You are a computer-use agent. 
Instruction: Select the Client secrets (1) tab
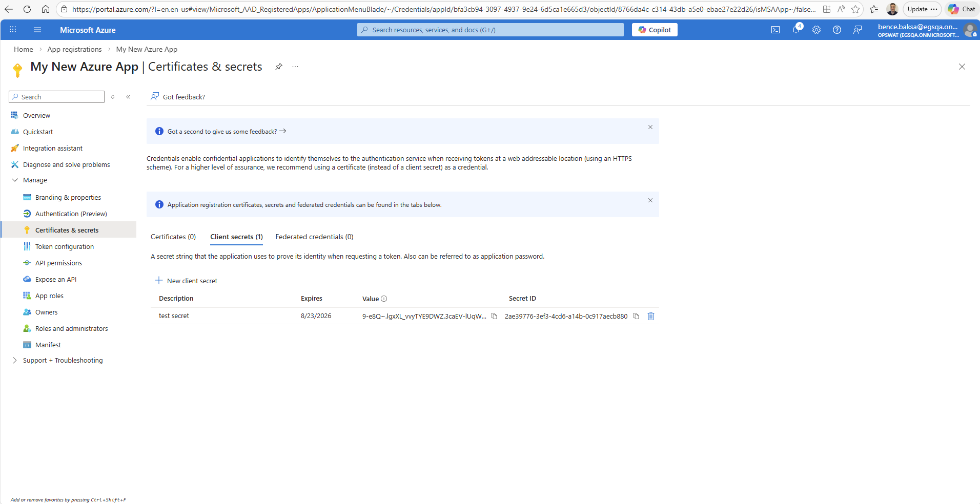tap(236, 237)
